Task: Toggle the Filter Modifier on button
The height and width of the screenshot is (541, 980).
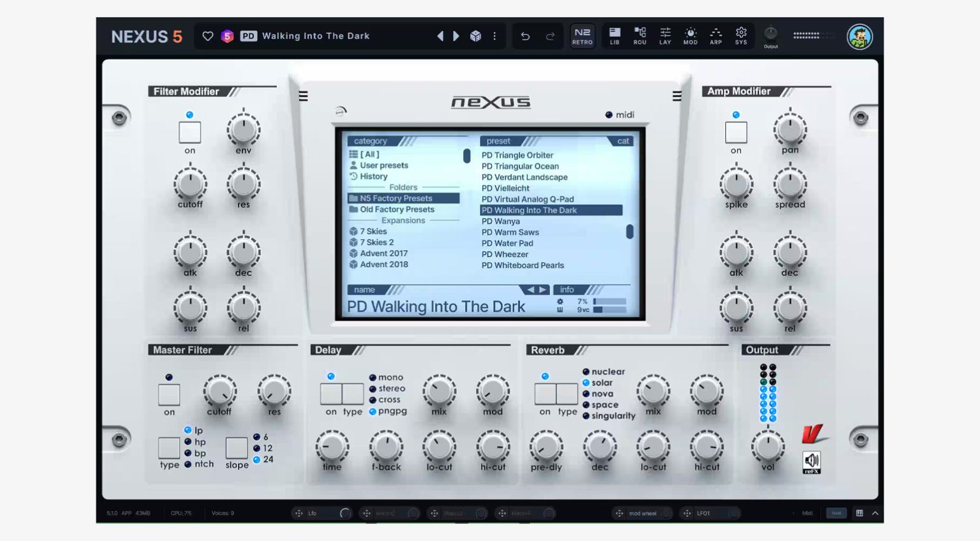Action: tap(189, 133)
